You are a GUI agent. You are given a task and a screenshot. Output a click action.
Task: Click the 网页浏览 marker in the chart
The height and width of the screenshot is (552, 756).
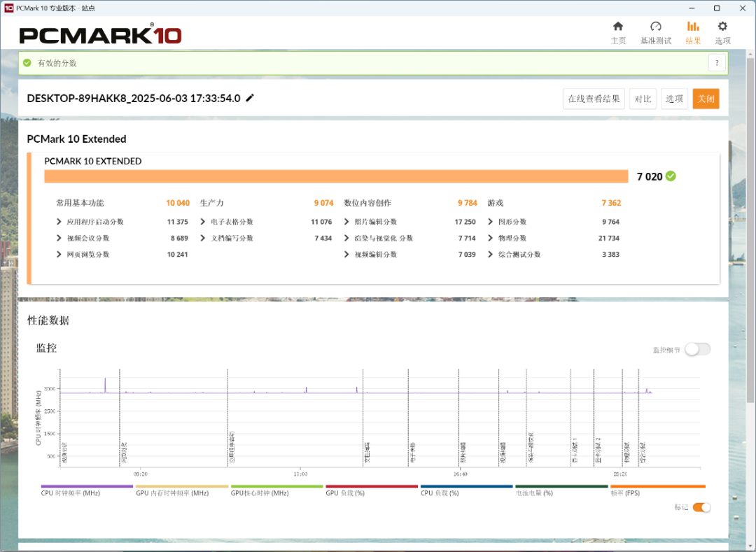pos(123,452)
